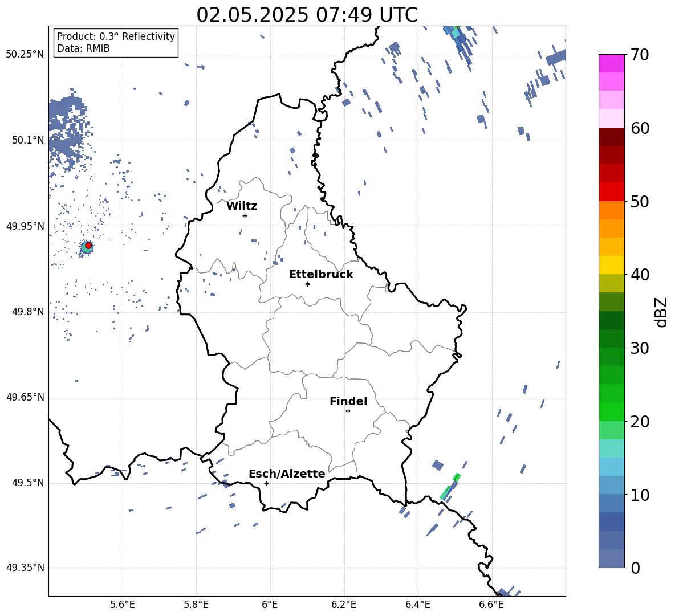Click the 'dBZ' colorbar axis label
Screen dimensions: 675x616
click(661, 312)
